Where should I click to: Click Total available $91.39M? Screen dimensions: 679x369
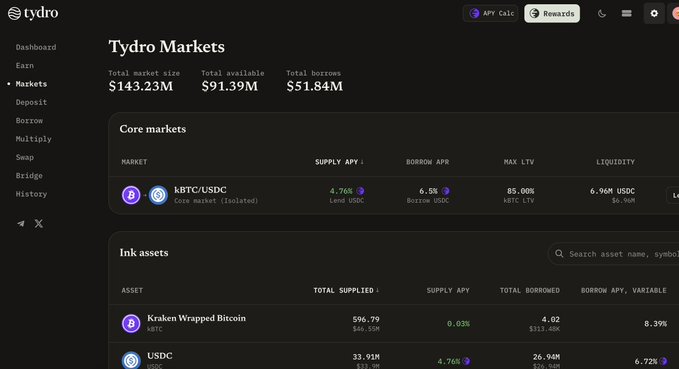[230, 86]
